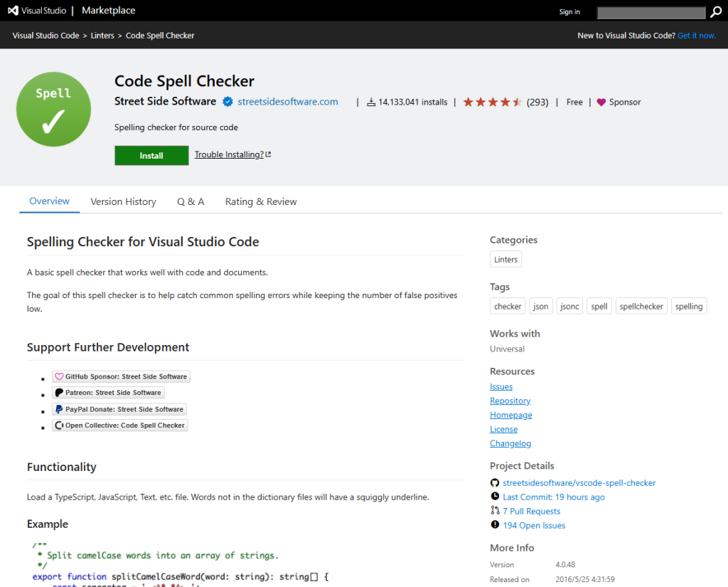Click the release date 2016/5/25 4:31:59

[x=585, y=580]
